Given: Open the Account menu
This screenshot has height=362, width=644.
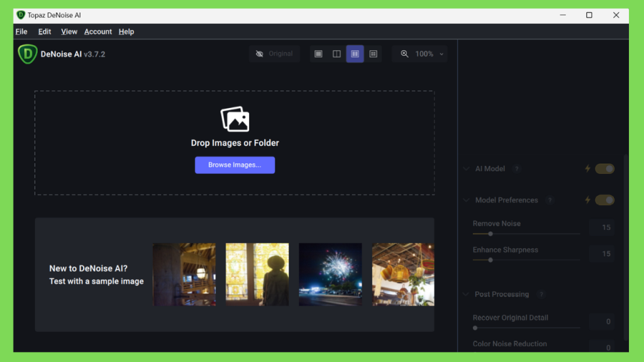Looking at the screenshot, I should click(97, 31).
